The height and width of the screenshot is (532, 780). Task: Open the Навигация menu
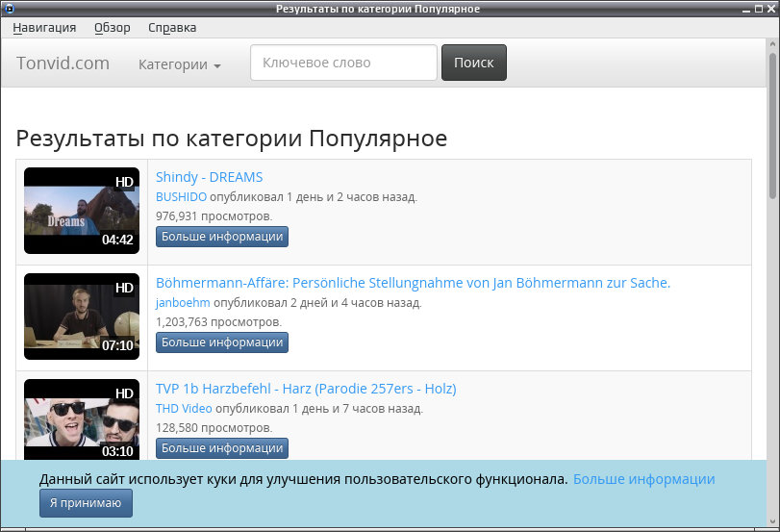[44, 28]
